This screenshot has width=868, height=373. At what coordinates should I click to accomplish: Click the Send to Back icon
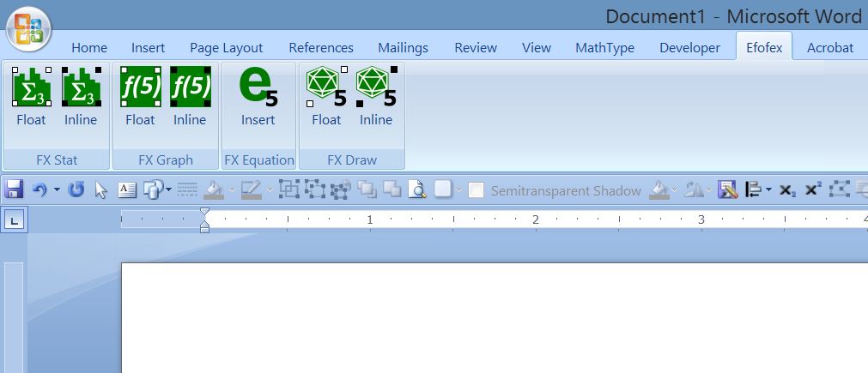(392, 190)
